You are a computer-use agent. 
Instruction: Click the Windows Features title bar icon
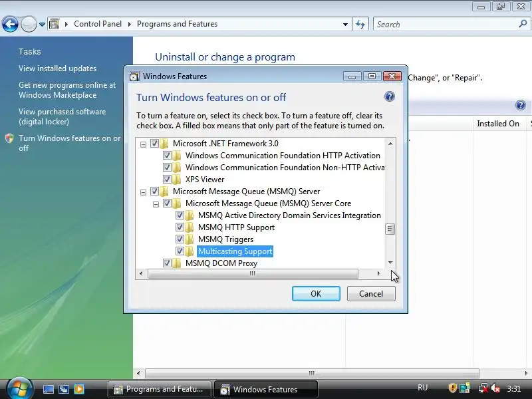pos(134,76)
